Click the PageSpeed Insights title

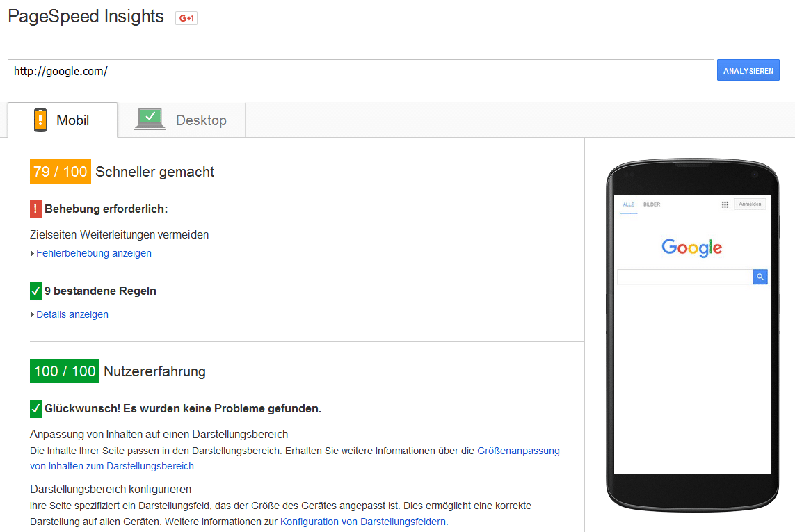point(86,16)
